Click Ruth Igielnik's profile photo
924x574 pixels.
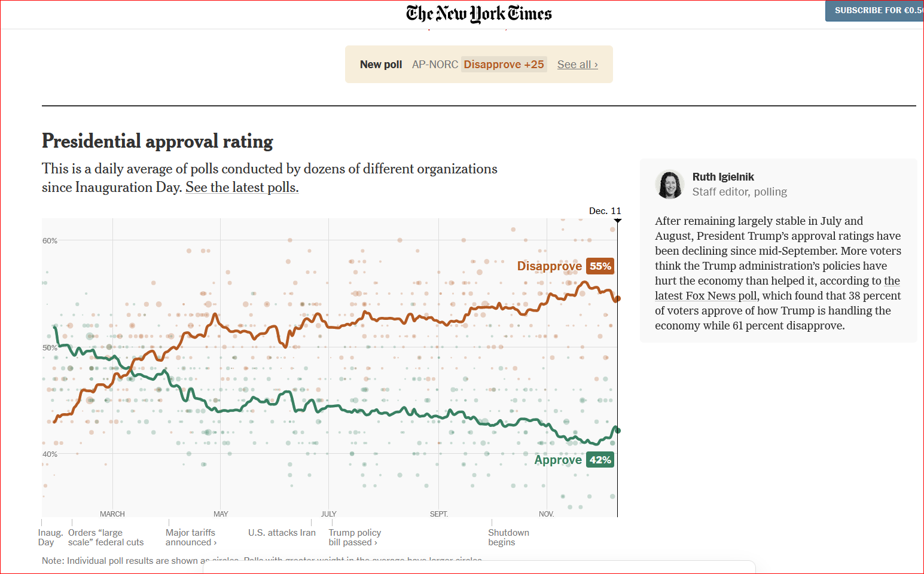click(670, 184)
